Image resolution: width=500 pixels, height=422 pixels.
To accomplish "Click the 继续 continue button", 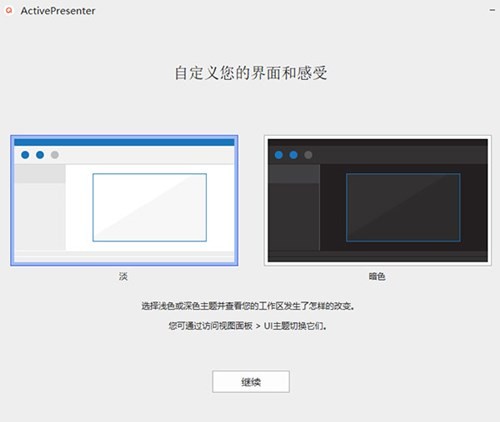I will [251, 381].
